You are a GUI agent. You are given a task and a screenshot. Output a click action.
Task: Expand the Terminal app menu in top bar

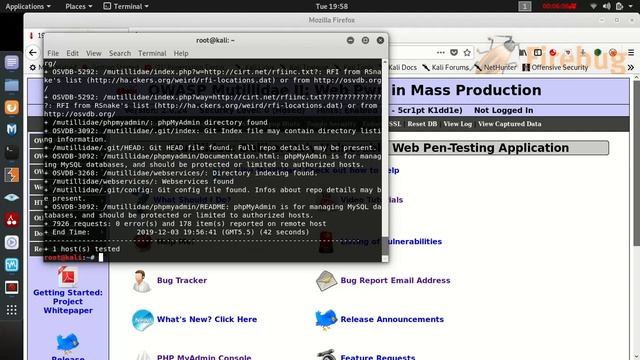coord(126,6)
